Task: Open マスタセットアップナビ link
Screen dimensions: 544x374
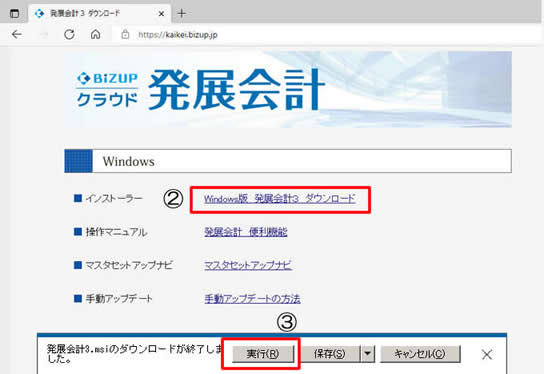Action: coord(248,265)
